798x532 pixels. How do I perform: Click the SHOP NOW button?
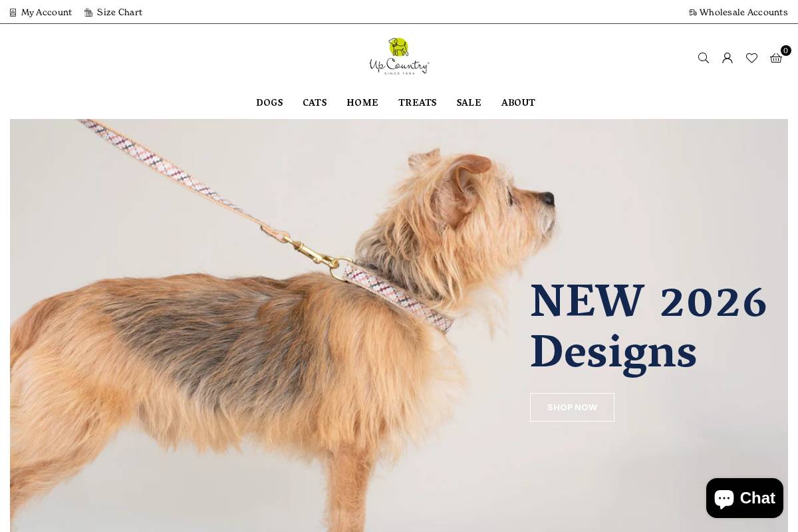(572, 407)
